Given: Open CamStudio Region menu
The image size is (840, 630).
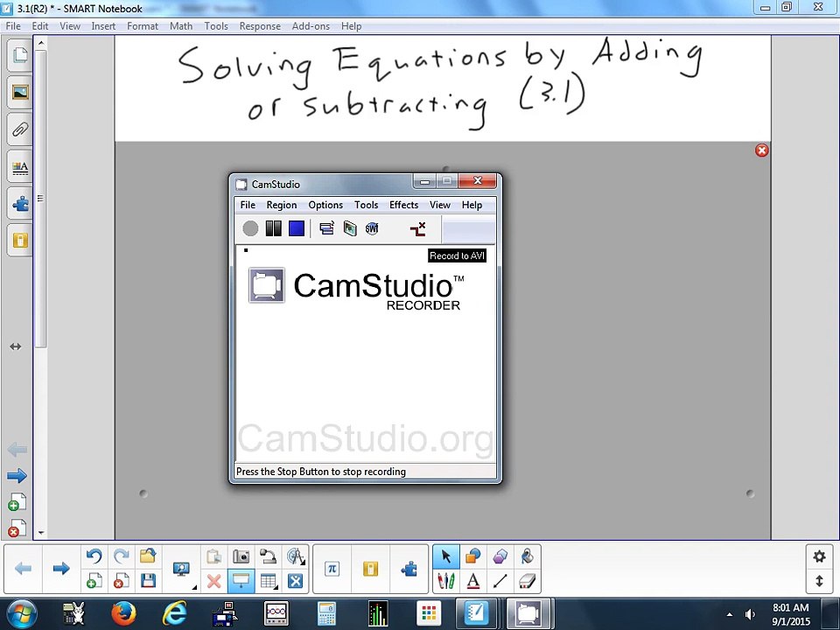Looking at the screenshot, I should pyautogui.click(x=281, y=205).
